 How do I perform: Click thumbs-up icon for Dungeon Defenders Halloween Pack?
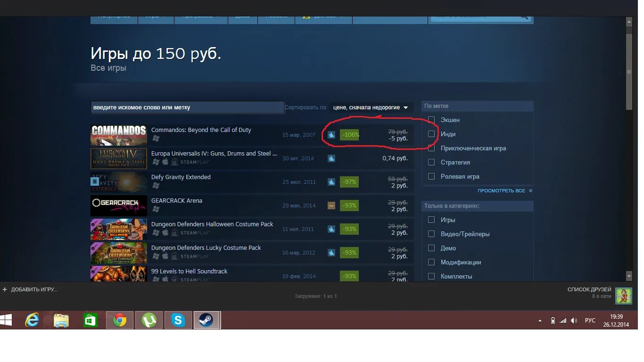pos(331,229)
